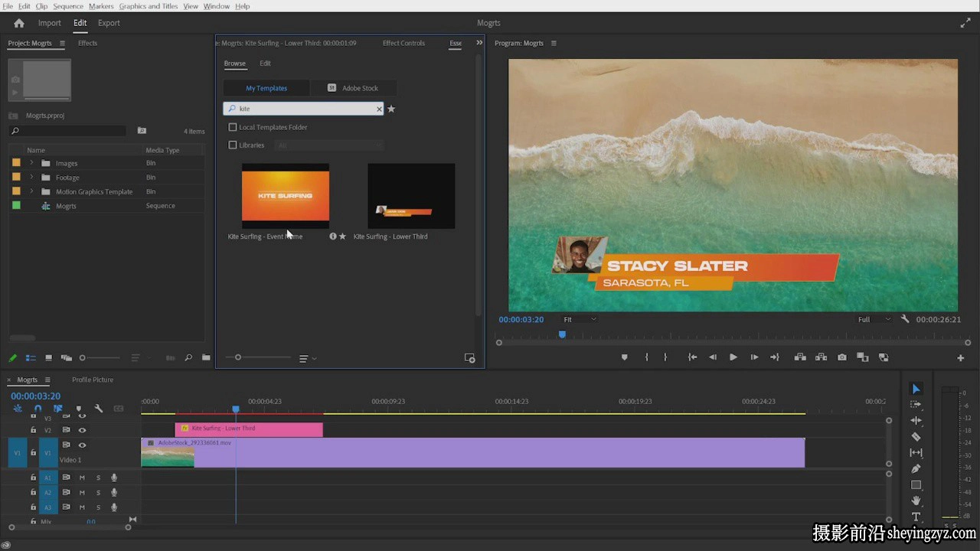Pick the Ripple Edit tool
The image size is (980, 551).
[916, 421]
